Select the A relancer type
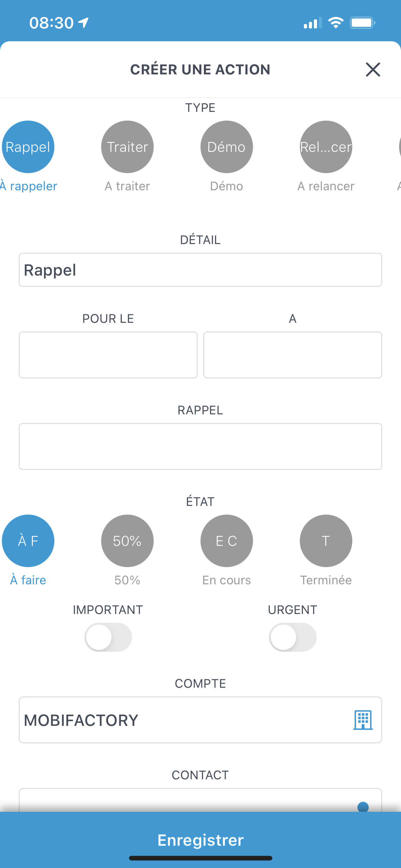 [326, 147]
